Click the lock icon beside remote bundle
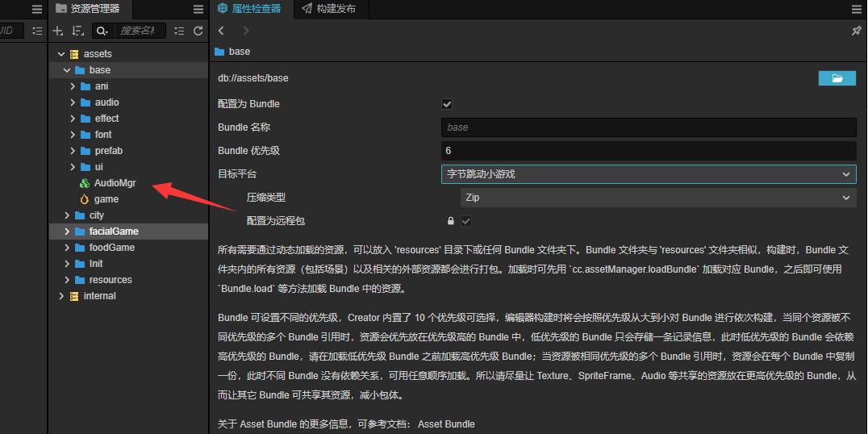Viewport: 868px width, 434px height. [x=451, y=221]
